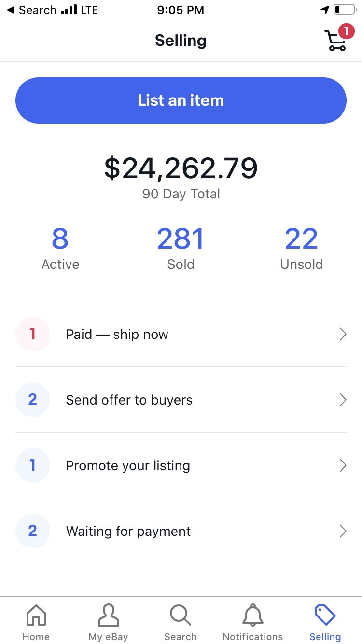The width and height of the screenshot is (362, 644).
Task: Tap the Search magnifier icon
Action: (181, 616)
